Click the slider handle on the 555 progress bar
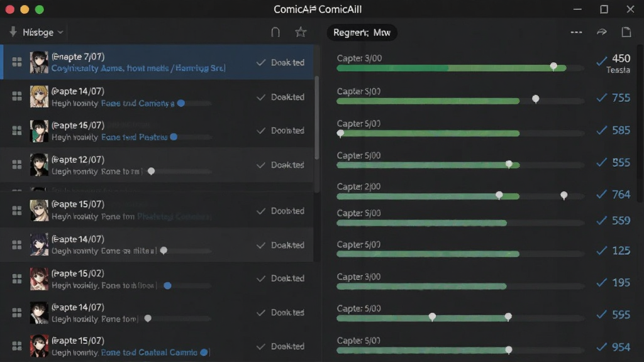This screenshot has width=644, height=362. (x=509, y=164)
